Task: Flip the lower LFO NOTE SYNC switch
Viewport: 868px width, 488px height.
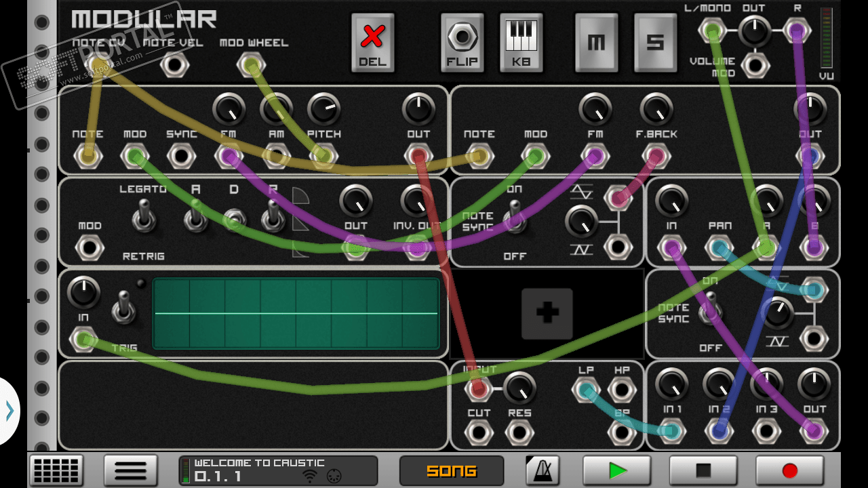Action: click(x=710, y=310)
